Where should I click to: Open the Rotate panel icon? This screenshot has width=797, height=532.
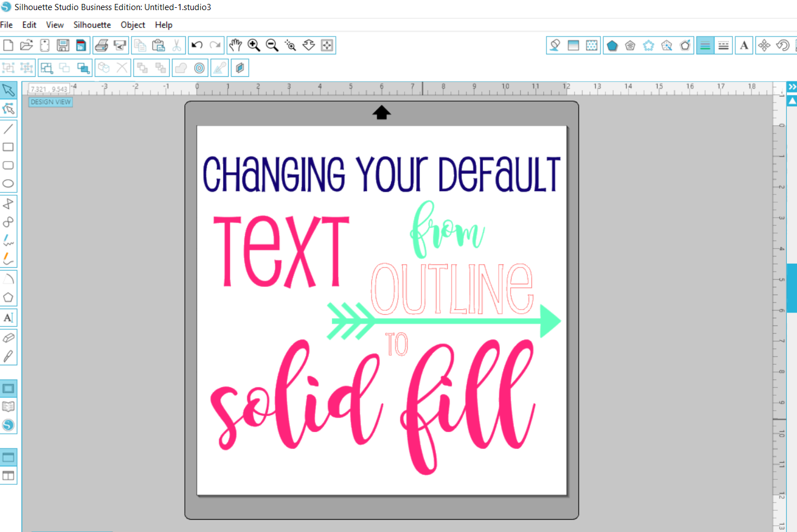pos(783,45)
